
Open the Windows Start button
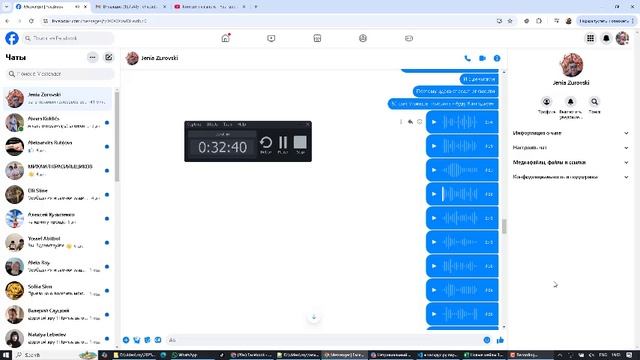[x=6, y=355]
